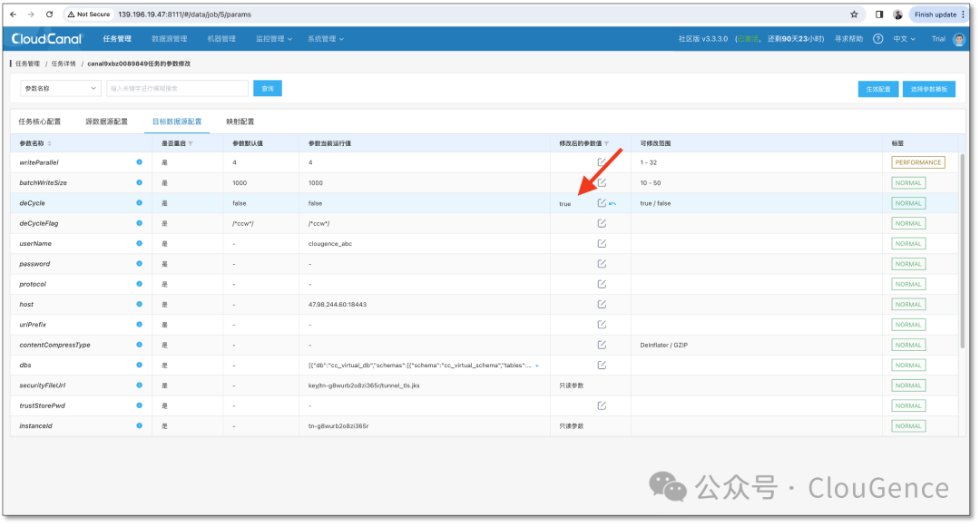Edit the password parameter value
This screenshot has height=527, width=980.
(x=602, y=264)
